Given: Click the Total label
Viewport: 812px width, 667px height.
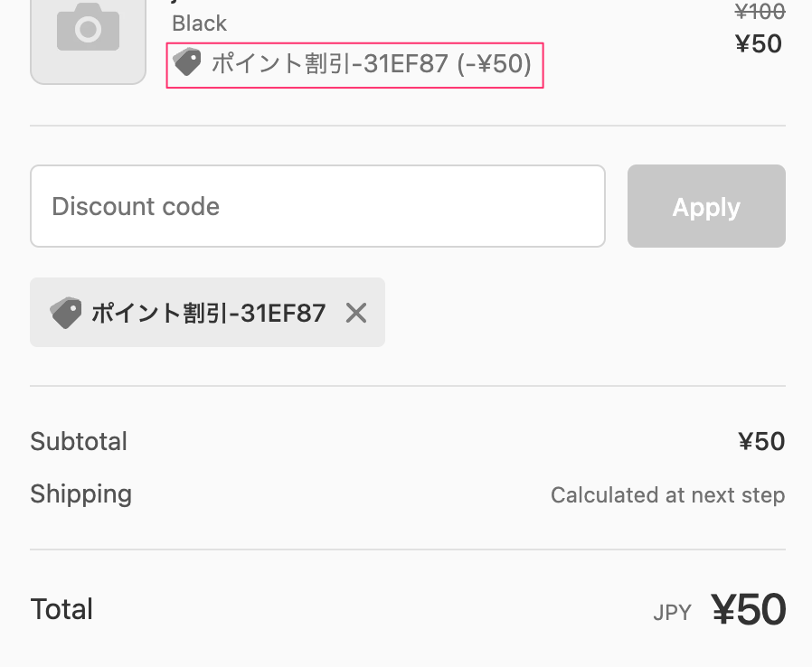Looking at the screenshot, I should tap(61, 609).
